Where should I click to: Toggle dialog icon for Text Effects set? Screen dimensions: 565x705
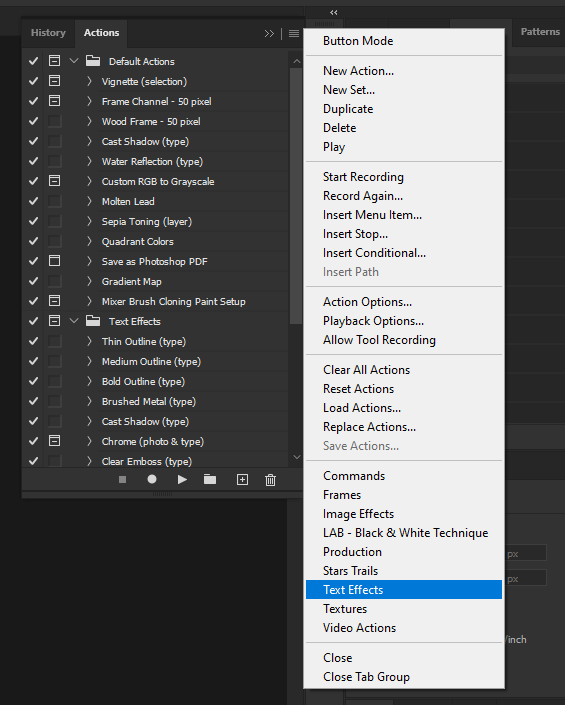pos(54,321)
